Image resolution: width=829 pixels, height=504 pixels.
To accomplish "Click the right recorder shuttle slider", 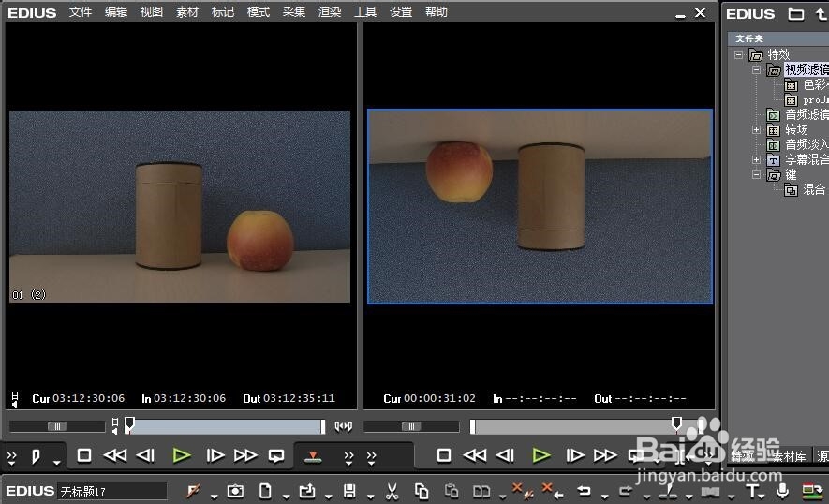I will point(411,426).
